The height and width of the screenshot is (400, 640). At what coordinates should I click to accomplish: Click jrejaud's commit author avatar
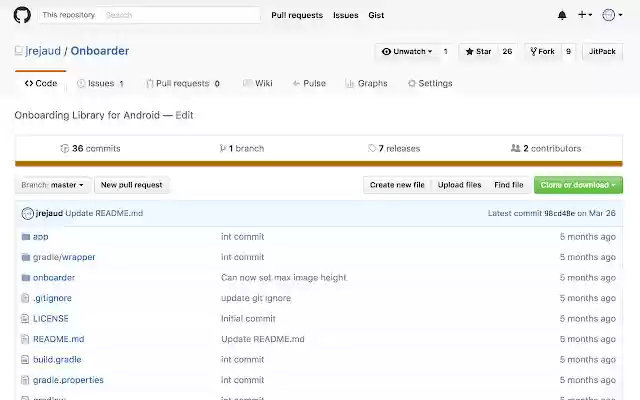pos(27,213)
